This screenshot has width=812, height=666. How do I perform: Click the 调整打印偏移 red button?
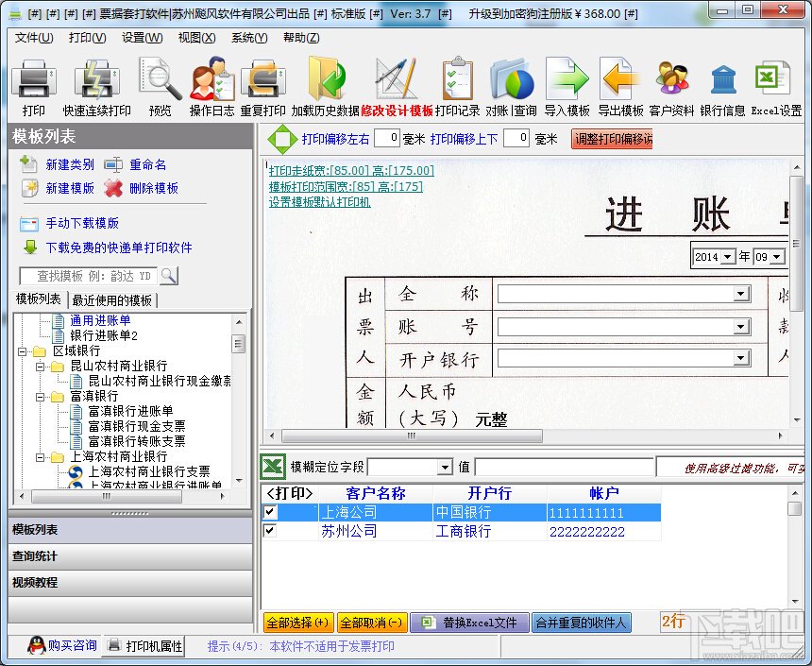point(612,139)
